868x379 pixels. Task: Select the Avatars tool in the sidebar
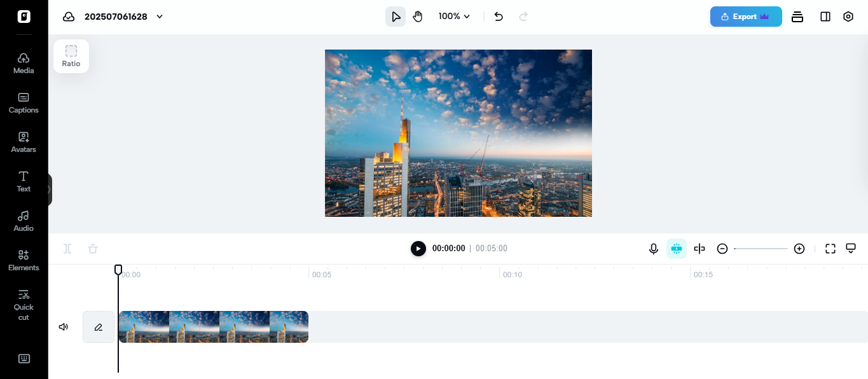click(24, 142)
